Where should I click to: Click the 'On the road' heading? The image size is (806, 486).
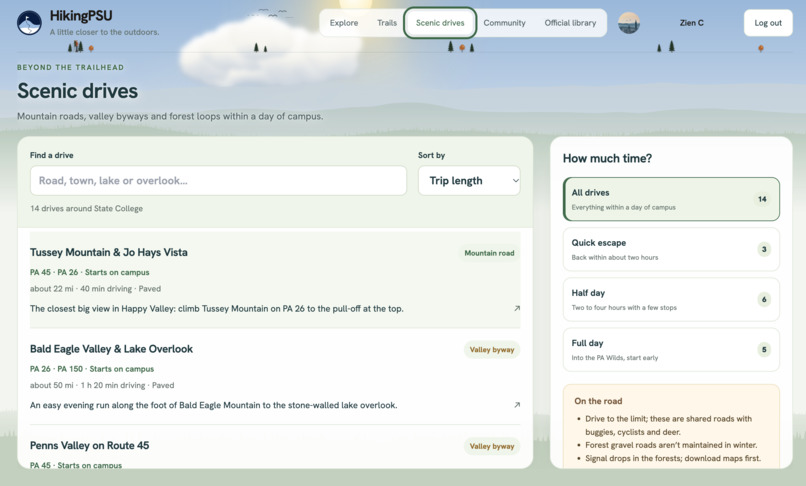[x=598, y=401]
